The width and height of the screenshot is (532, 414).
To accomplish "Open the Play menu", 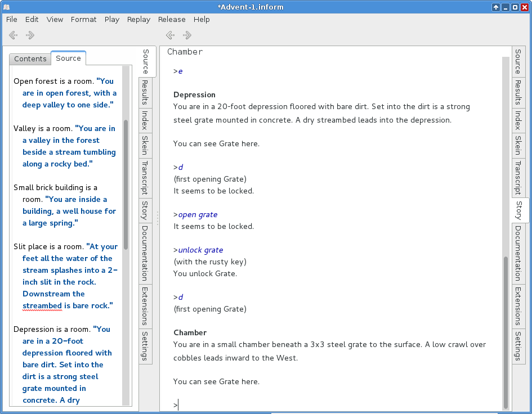I will tap(111, 19).
